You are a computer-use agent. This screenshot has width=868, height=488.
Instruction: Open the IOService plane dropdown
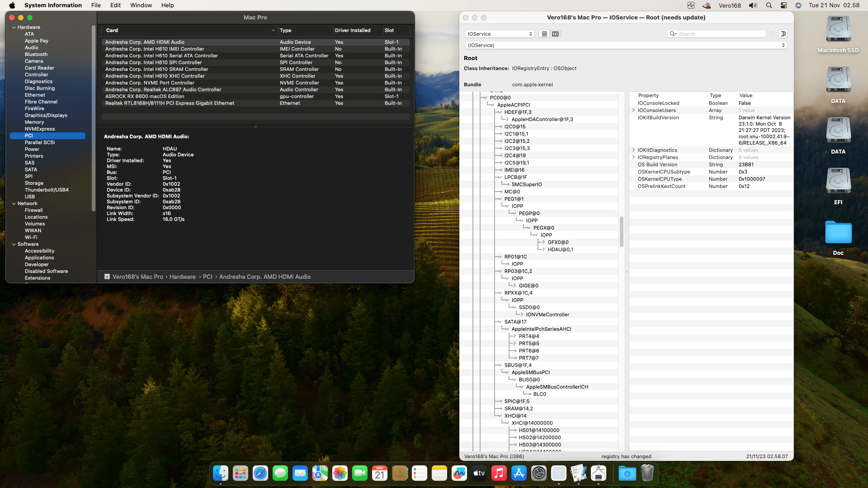click(500, 34)
